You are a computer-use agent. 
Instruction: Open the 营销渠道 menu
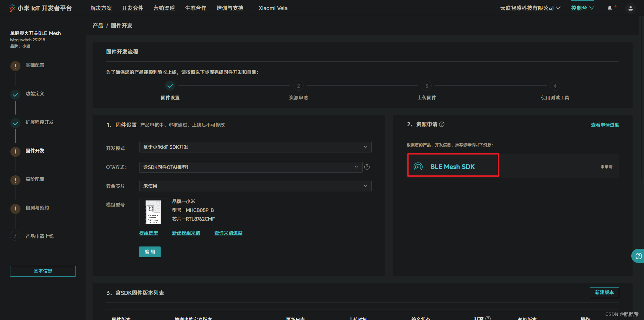[x=164, y=8]
